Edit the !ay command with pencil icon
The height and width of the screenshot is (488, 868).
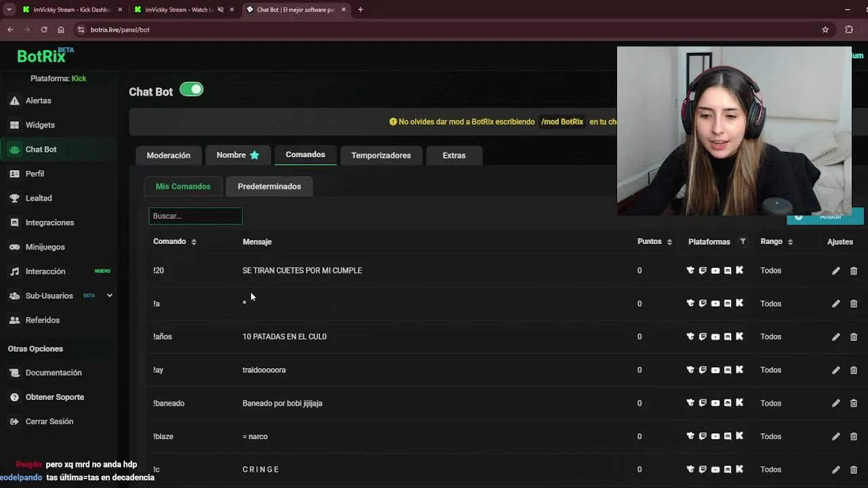pos(835,370)
